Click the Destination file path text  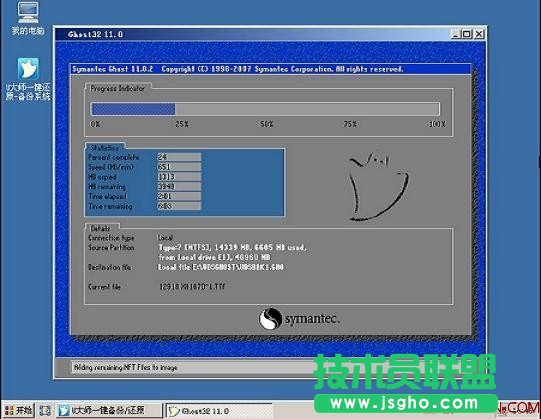click(x=221, y=267)
